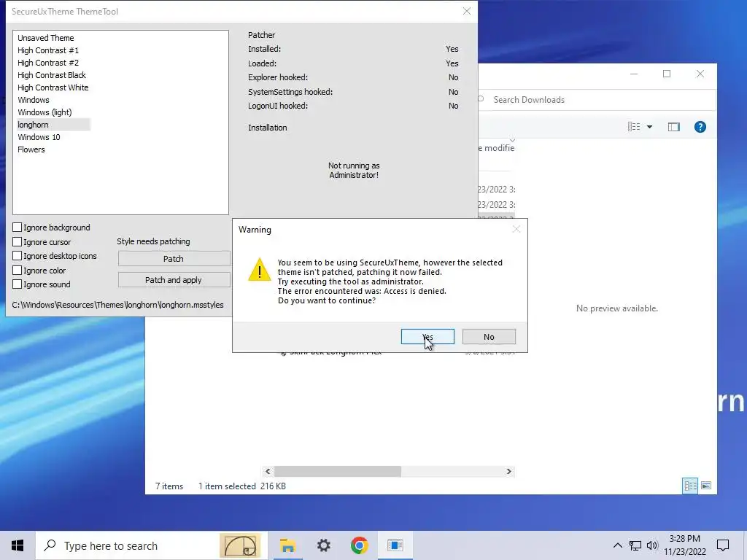
Task: Select High Contrast #1 theme
Action: point(48,50)
